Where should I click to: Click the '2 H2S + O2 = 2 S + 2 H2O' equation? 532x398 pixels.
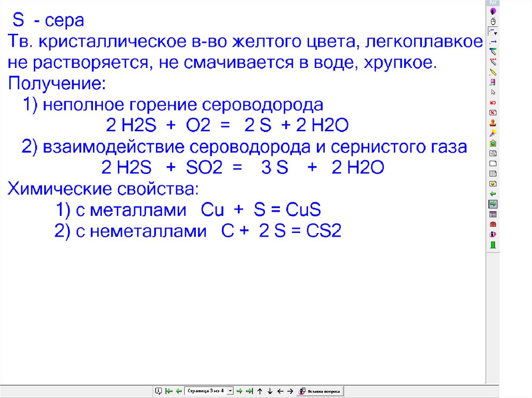pos(228,126)
